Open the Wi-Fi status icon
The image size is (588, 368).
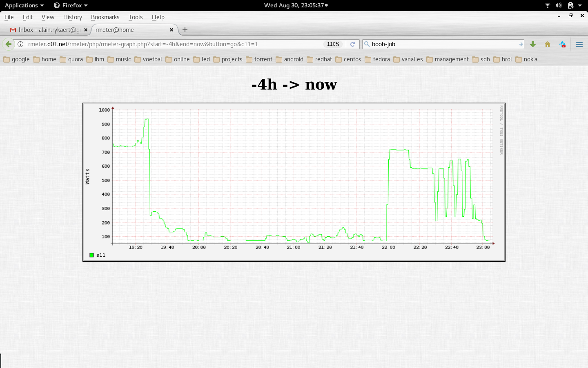pos(548,5)
